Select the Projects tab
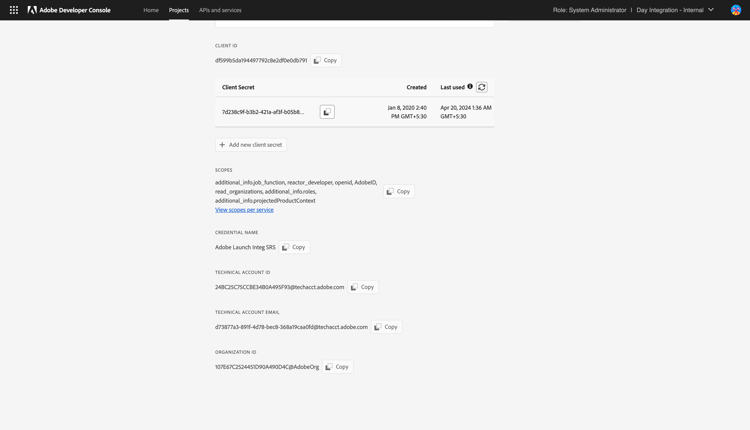 (x=178, y=10)
